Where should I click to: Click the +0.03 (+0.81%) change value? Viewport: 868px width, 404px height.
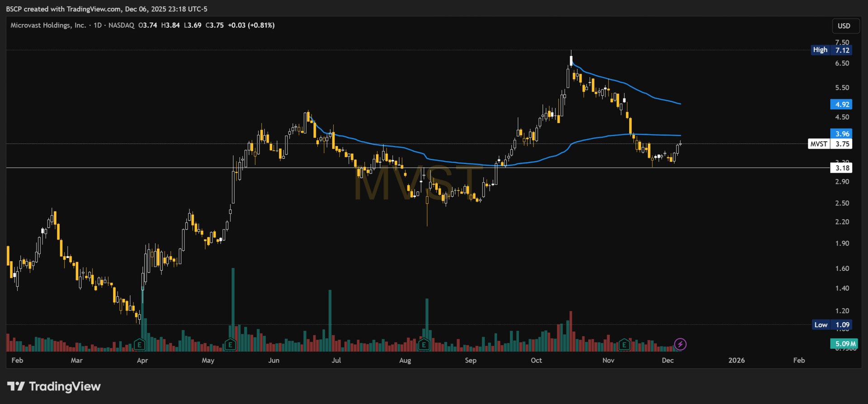click(x=251, y=25)
